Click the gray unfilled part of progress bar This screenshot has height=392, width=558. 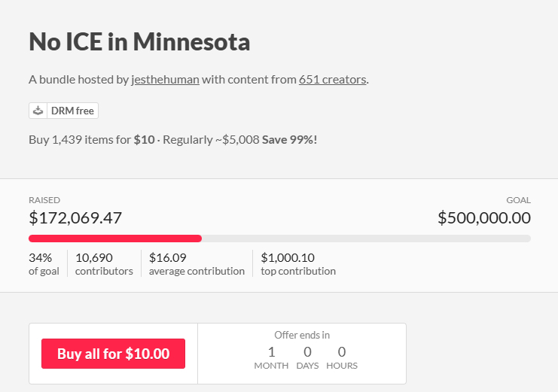point(366,239)
